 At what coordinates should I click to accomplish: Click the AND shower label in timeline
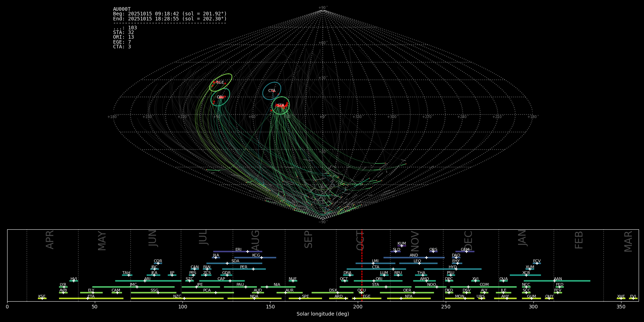pyautogui.click(x=414, y=255)
